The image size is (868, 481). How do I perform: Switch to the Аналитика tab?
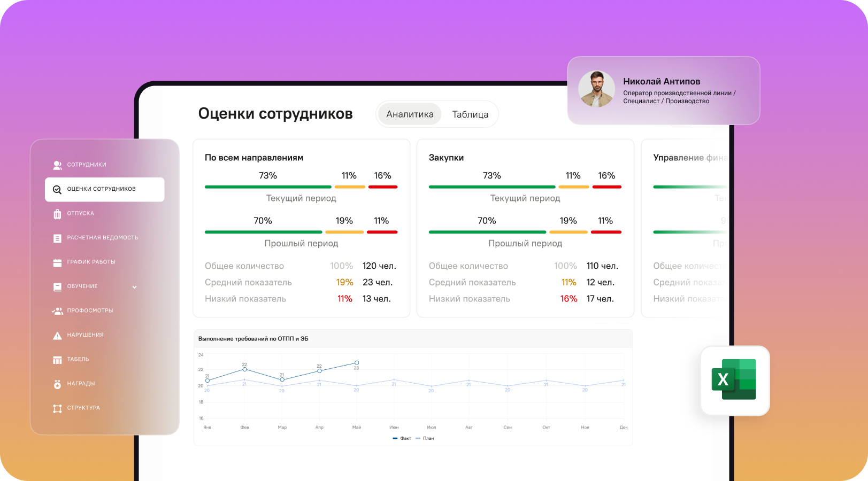point(410,114)
